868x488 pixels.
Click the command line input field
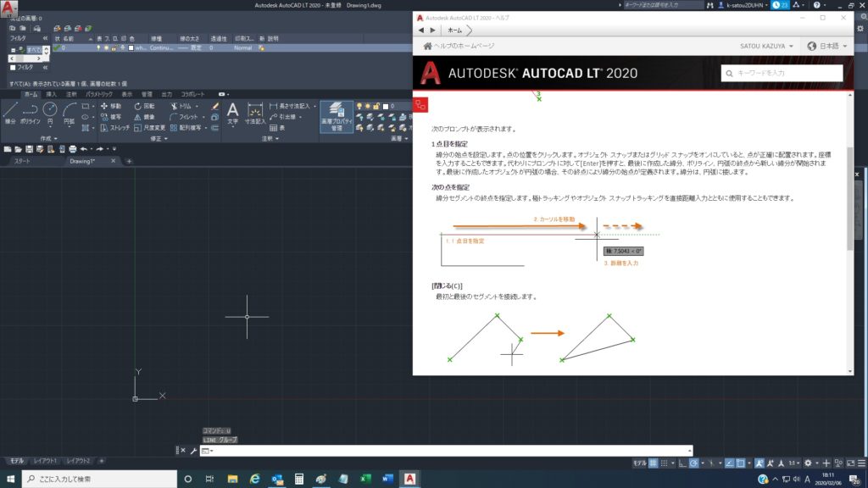[x=446, y=451]
